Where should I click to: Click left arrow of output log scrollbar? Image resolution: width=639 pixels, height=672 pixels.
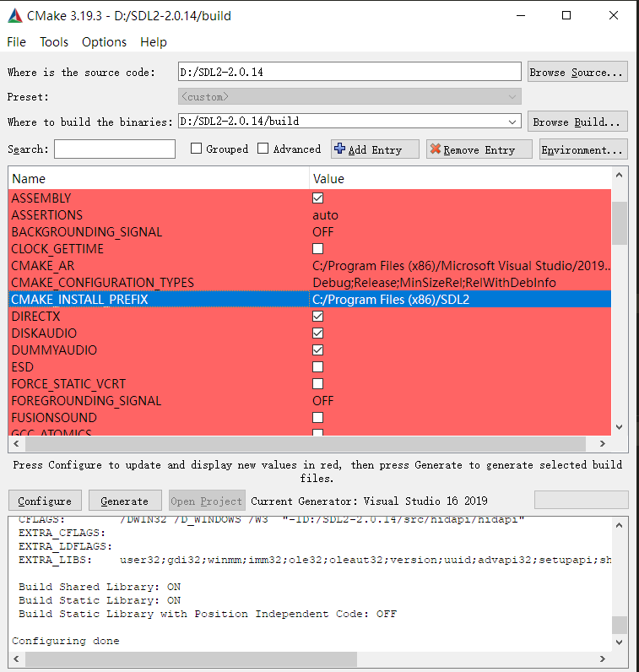(17, 659)
